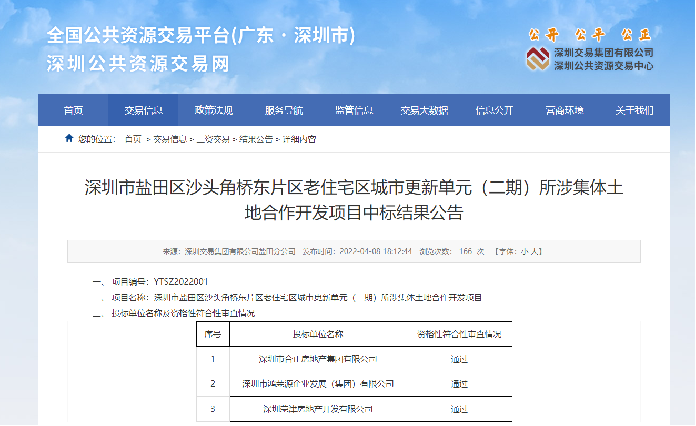Select the 信息公开 navigation item

[x=494, y=110]
